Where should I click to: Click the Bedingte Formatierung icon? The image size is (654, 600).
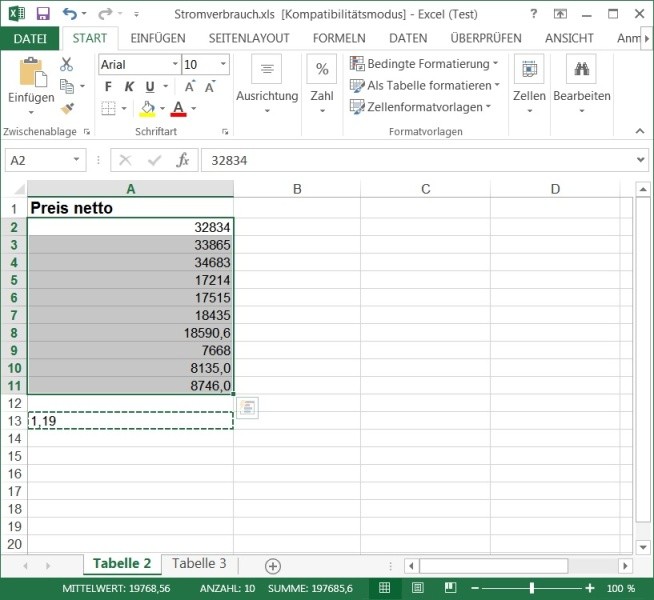click(357, 64)
